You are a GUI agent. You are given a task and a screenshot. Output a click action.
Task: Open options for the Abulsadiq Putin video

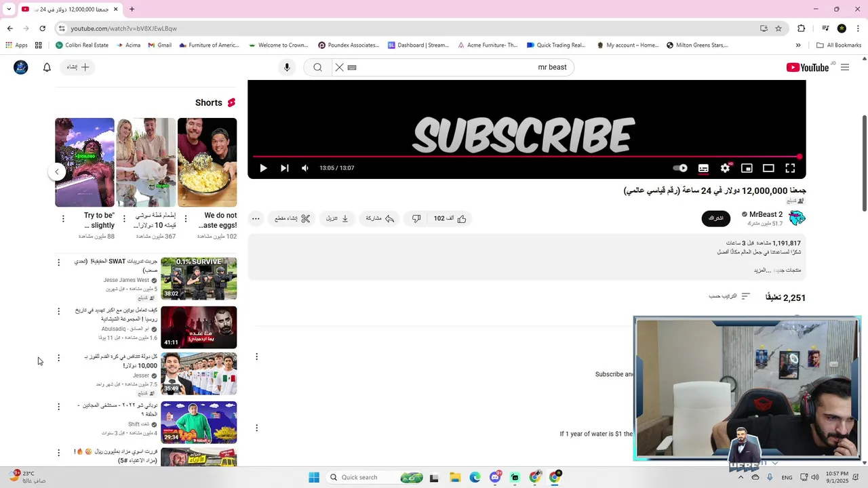(x=58, y=311)
